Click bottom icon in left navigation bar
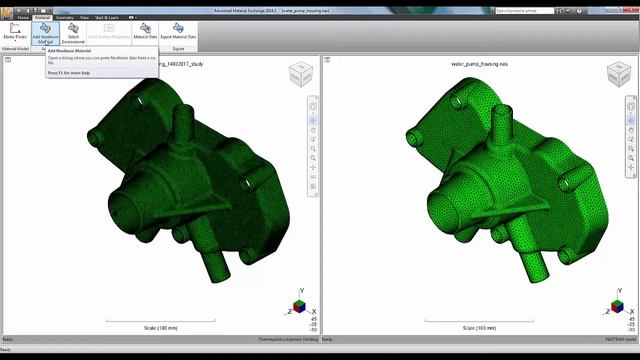Image resolution: width=640 pixels, height=360 pixels. click(313, 187)
